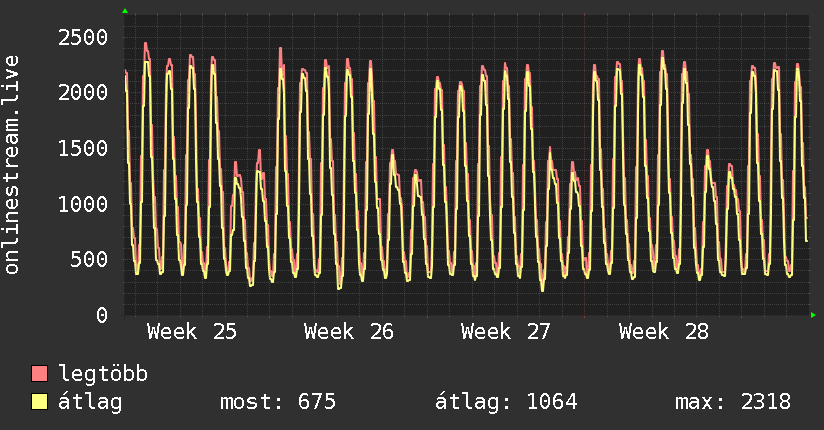This screenshot has width=824, height=430.
Task: Click the 1000 y-axis tick label
Action: click(83, 204)
